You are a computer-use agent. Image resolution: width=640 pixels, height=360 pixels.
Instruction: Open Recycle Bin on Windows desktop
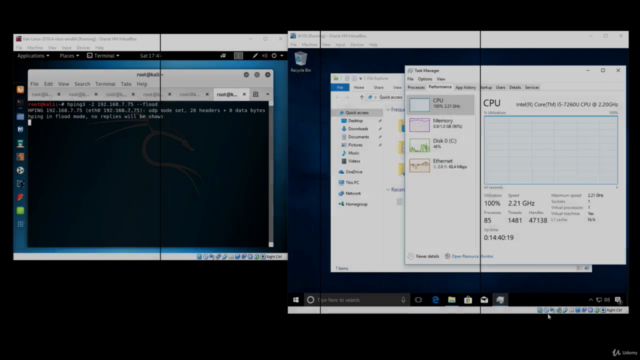point(301,62)
